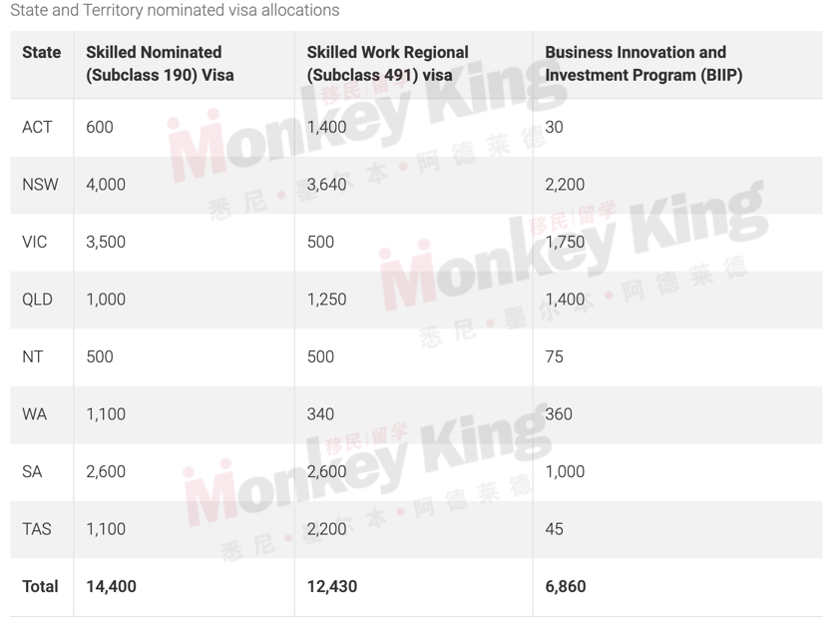The width and height of the screenshot is (840, 629).
Task: Select the Skilled Nominated Subclass 190 header
Action: click(160, 63)
